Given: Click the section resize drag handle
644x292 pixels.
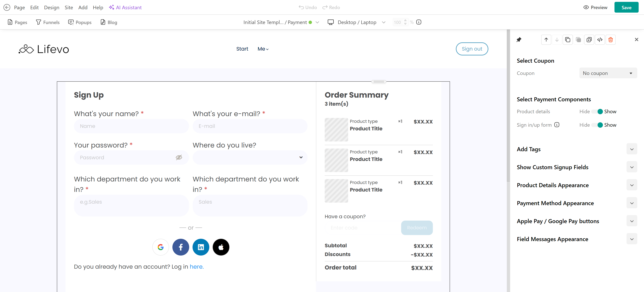Looking at the screenshot, I should [379, 82].
